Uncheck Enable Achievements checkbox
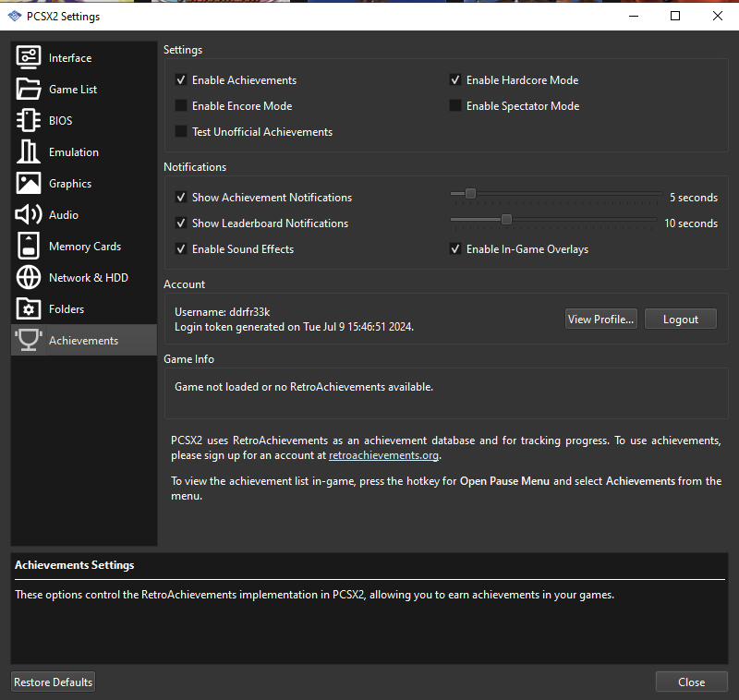The height and width of the screenshot is (700, 739). pyautogui.click(x=181, y=79)
